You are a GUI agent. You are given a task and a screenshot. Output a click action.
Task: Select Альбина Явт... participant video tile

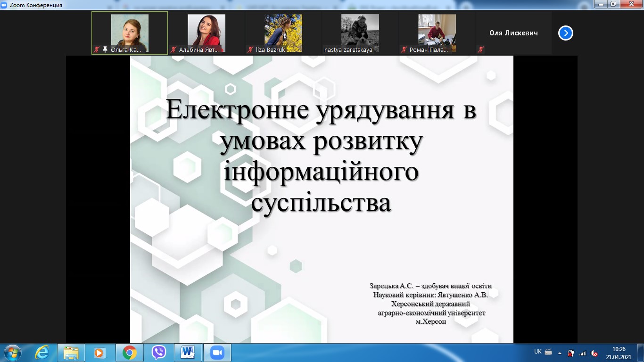[206, 33]
